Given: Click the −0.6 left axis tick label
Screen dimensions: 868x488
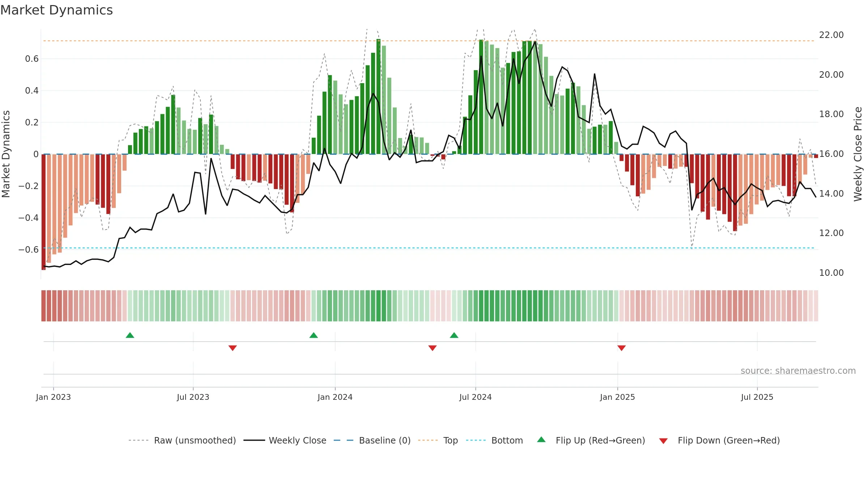Looking at the screenshot, I should (29, 250).
